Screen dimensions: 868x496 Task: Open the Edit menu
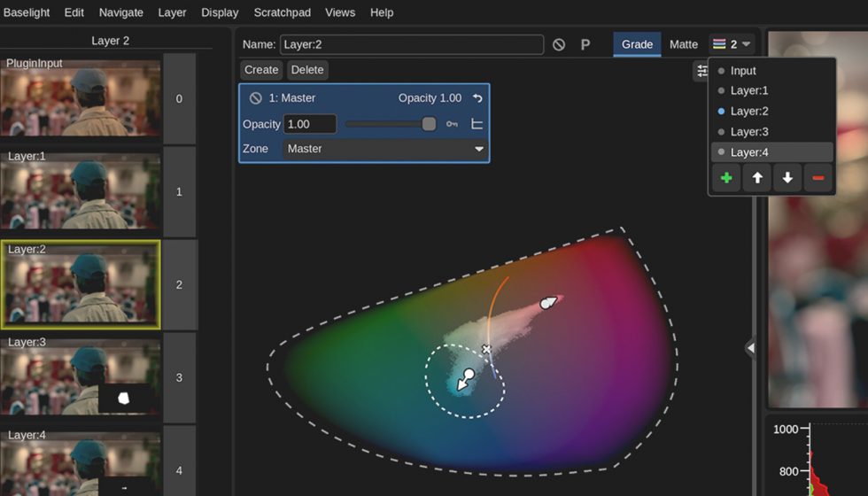[74, 12]
